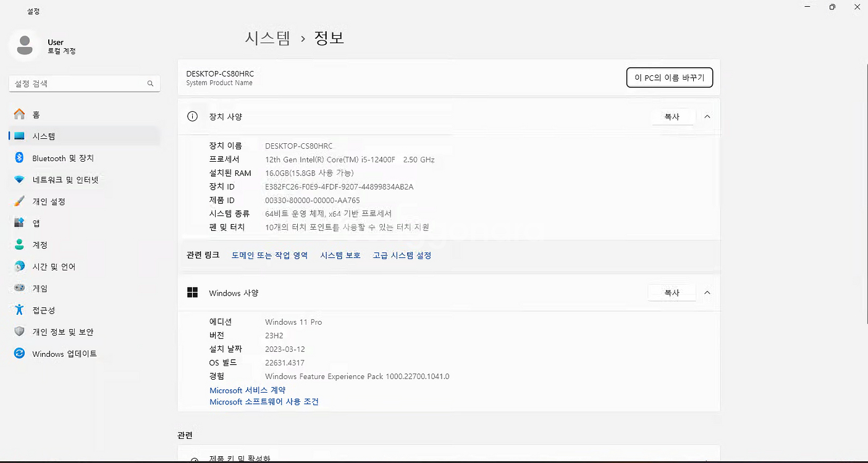
Task: Copy Windows specs with 복사 button
Action: pos(672,293)
